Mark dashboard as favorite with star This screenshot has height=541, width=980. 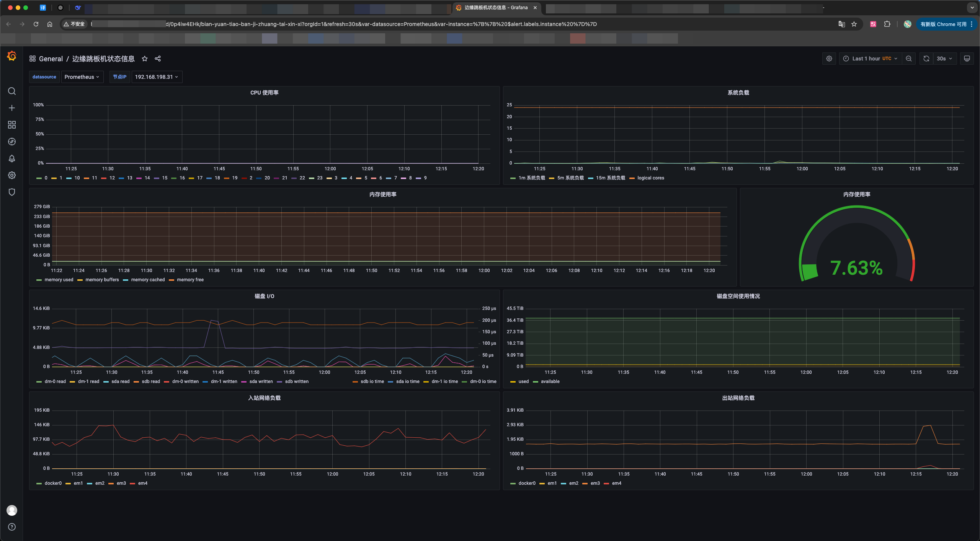tap(145, 59)
